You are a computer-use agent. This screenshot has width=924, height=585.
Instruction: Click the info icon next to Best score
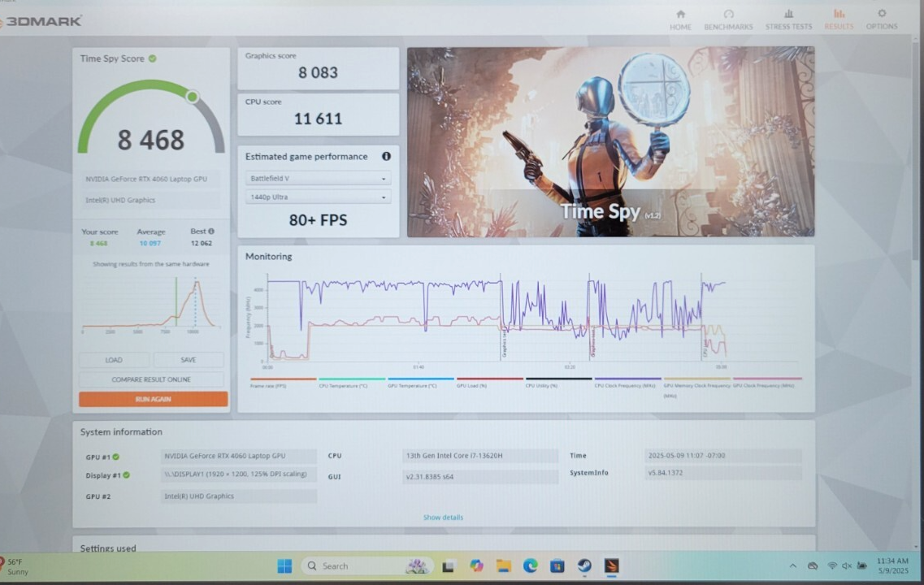tap(211, 232)
